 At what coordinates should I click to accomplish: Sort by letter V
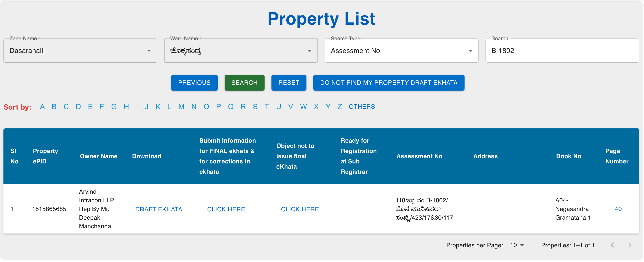[290, 107]
